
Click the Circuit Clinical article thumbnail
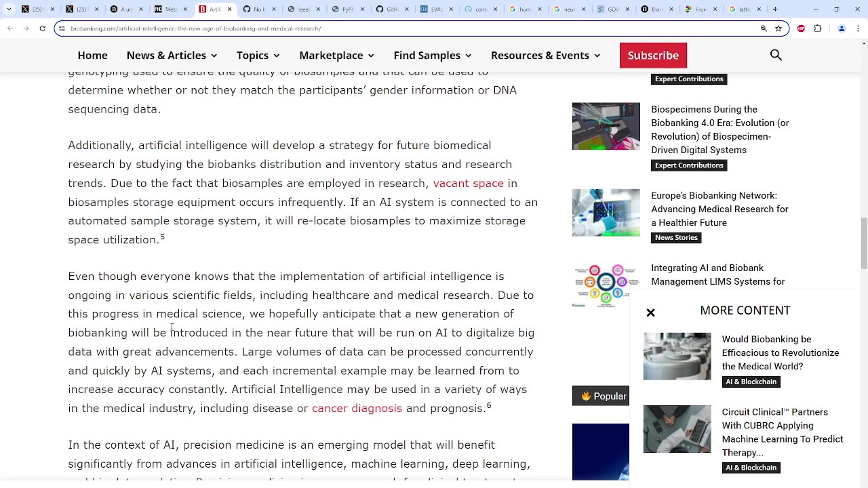[x=677, y=429]
